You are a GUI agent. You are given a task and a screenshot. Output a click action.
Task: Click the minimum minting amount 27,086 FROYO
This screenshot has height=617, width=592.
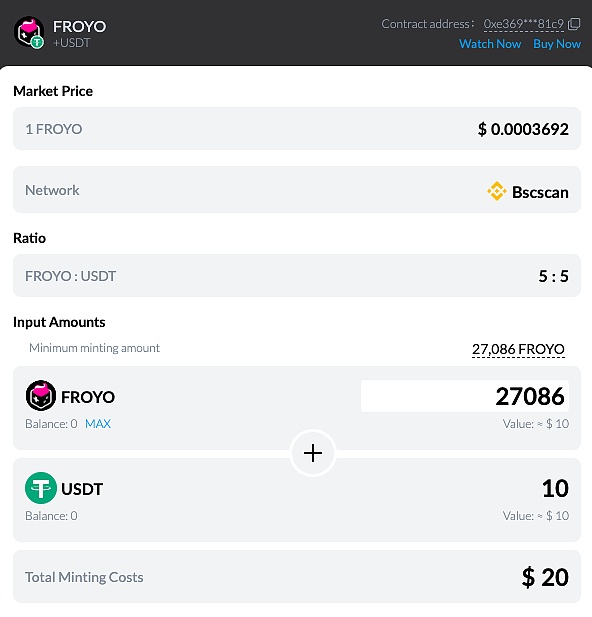coord(518,349)
